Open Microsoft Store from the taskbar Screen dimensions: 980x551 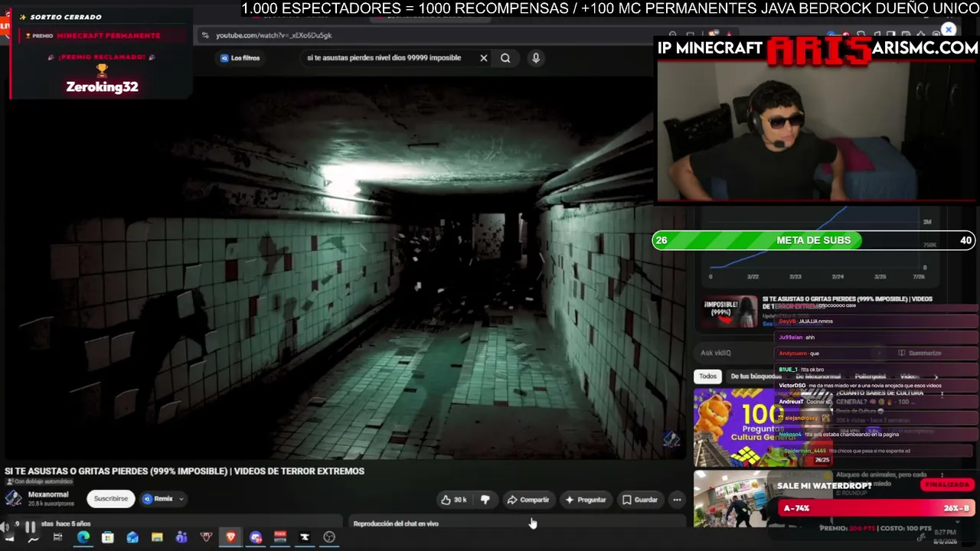(x=108, y=537)
